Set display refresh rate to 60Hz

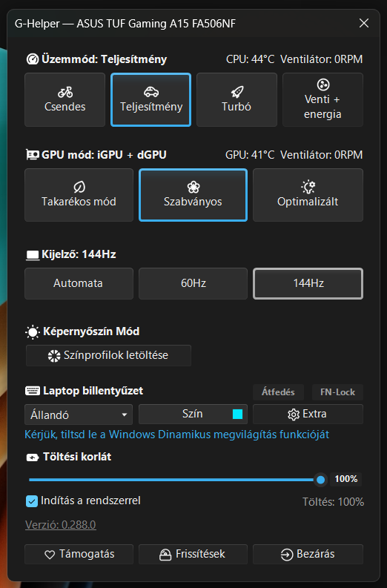[193, 283]
